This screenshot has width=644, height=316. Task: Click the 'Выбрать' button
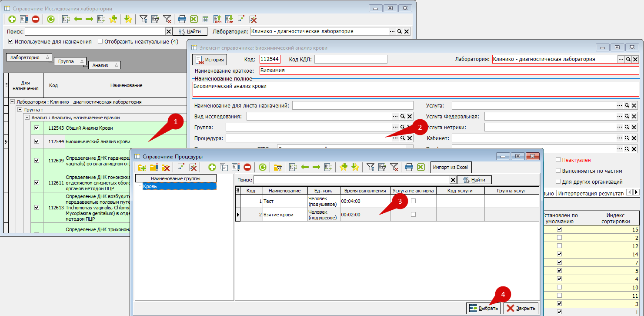[484, 308]
